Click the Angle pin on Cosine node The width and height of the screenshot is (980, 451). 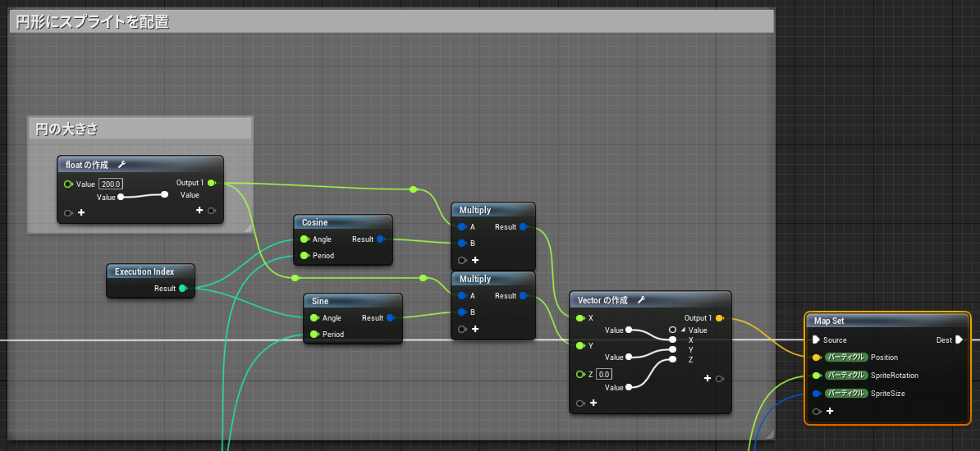[x=305, y=239]
